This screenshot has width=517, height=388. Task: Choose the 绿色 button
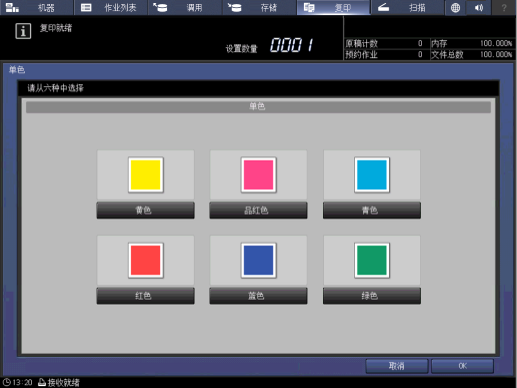point(372,296)
